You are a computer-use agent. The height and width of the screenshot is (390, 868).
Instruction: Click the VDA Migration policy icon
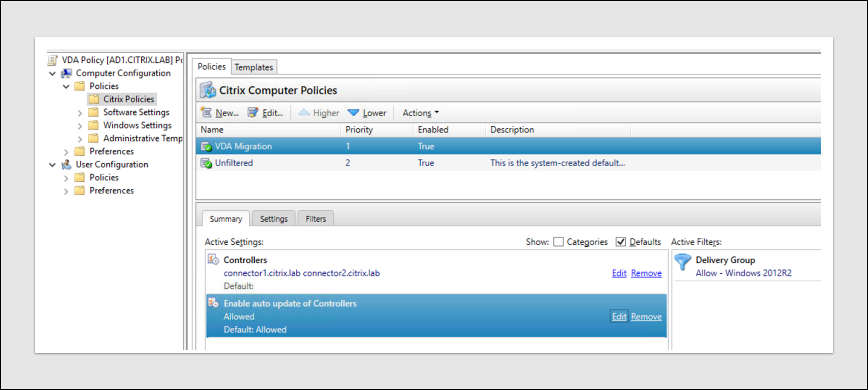pos(206,146)
